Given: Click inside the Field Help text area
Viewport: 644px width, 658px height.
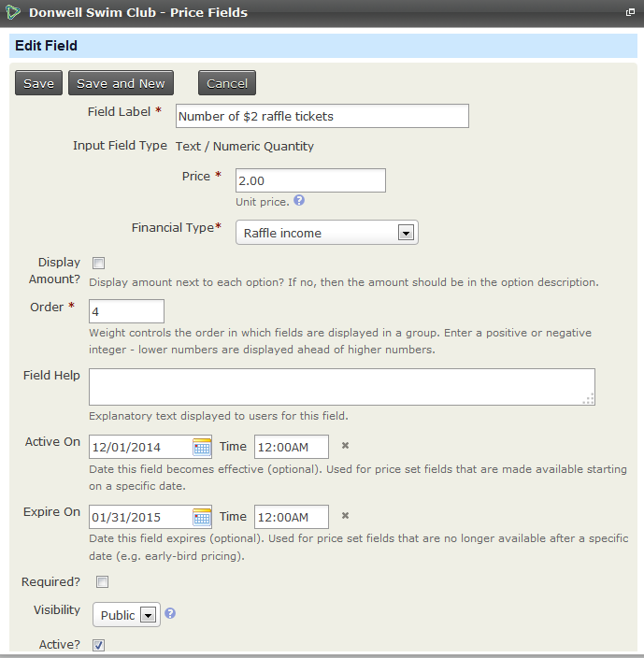Looking at the screenshot, I should click(x=341, y=387).
